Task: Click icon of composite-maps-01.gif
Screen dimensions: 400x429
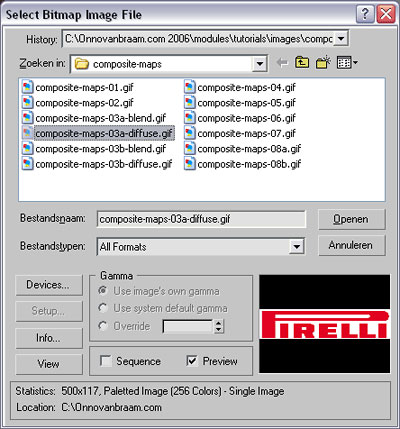Action: coord(27,87)
